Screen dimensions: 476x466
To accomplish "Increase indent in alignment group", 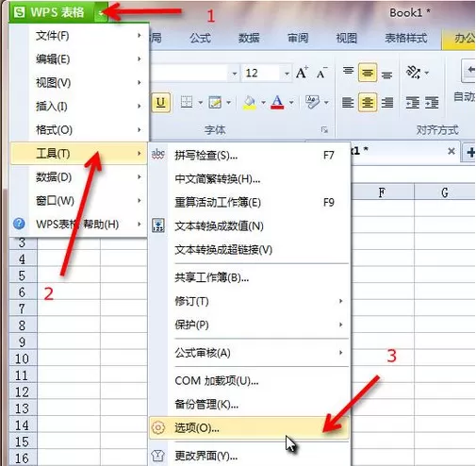I will click(x=432, y=103).
